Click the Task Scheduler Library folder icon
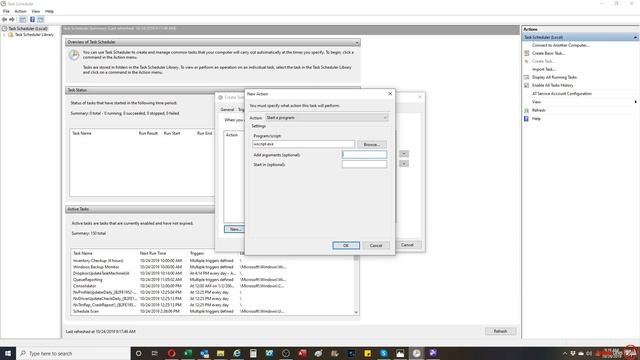The image size is (640, 360). [x=11, y=35]
